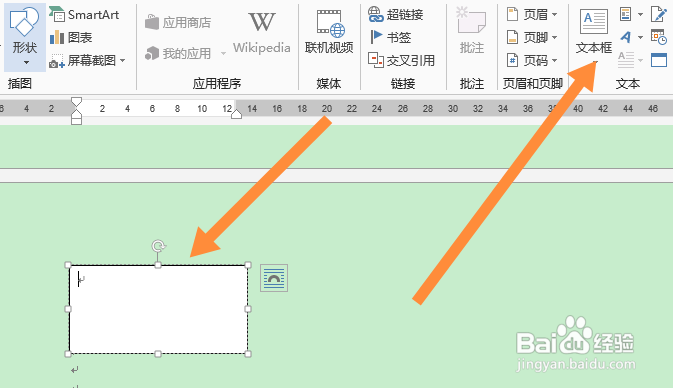Viewport: 673px width, 388px height.
Task: Click the greyed drop cap icon
Action: click(x=626, y=60)
